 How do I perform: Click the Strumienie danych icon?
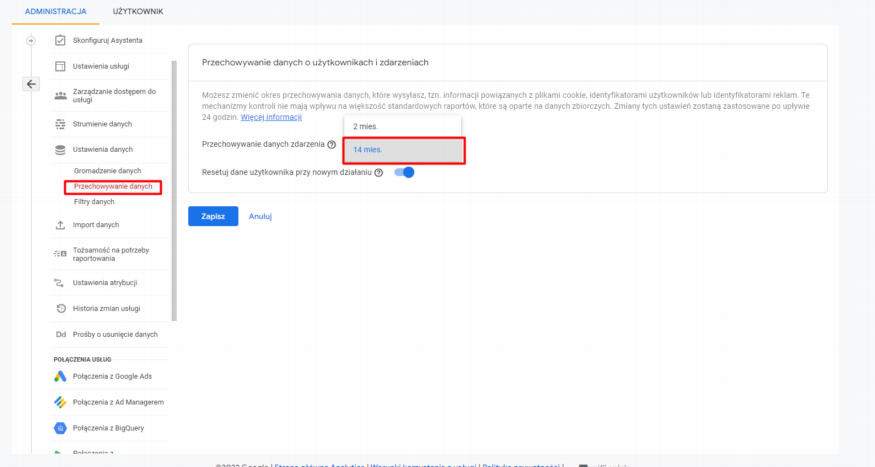pos(60,124)
